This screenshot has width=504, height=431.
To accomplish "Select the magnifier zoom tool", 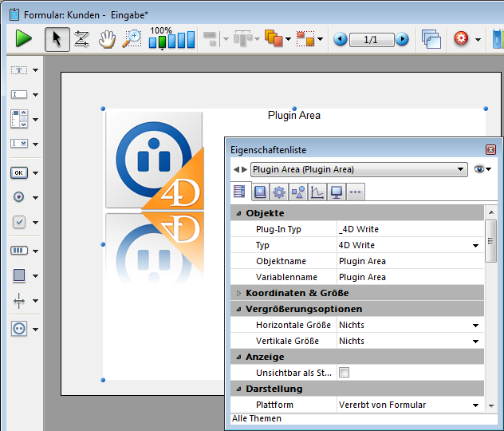I will 132,38.
